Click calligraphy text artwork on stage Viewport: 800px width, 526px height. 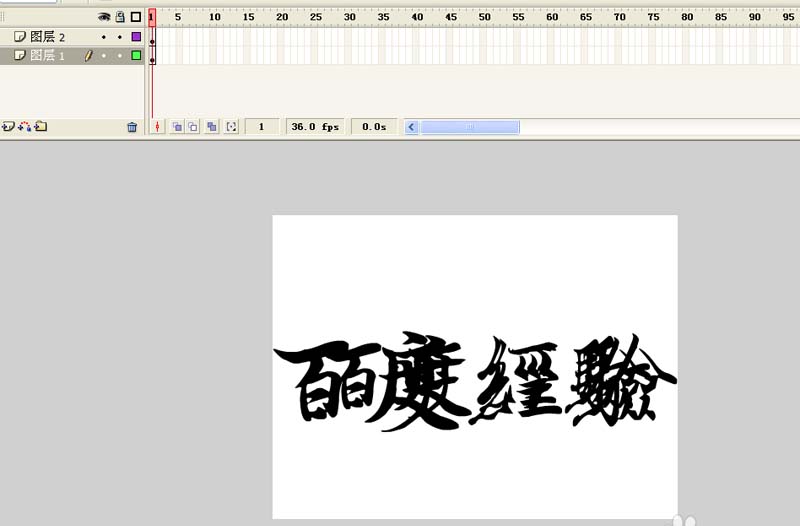point(475,382)
